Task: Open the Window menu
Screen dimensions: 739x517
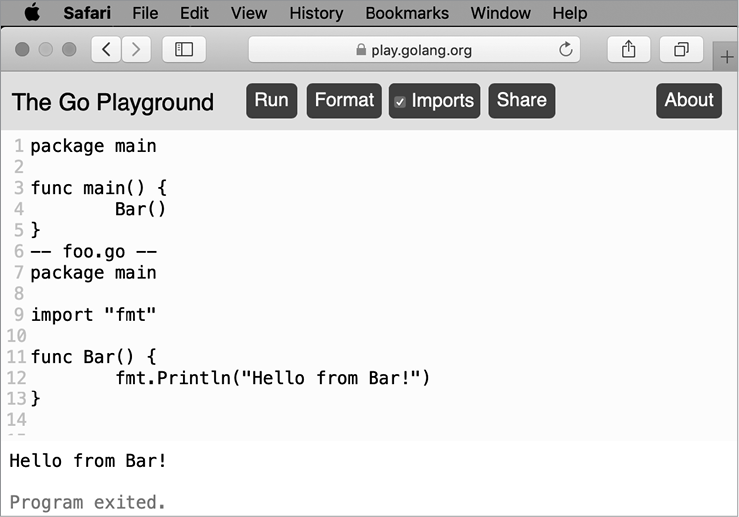Action: (x=500, y=13)
